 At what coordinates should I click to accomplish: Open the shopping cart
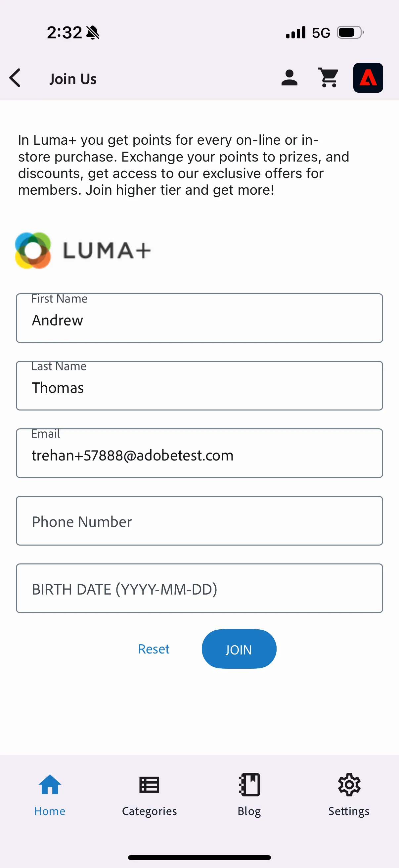point(328,78)
